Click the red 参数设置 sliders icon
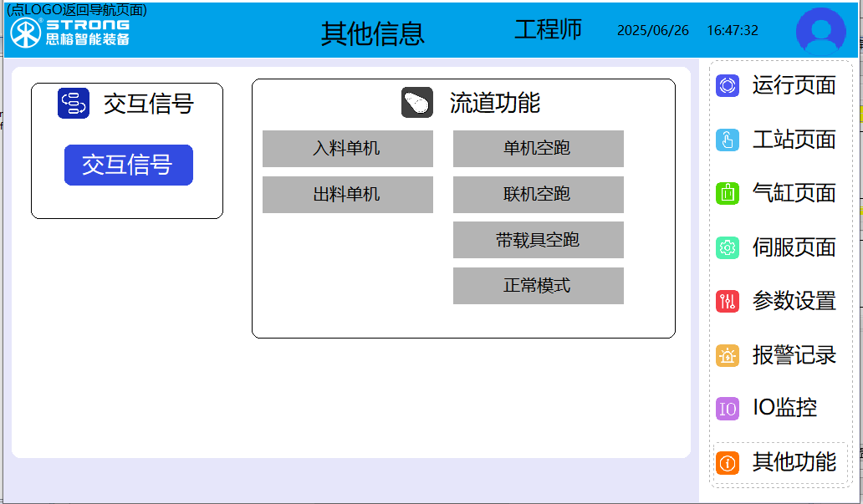Screen dimensions: 863x504 728,301
